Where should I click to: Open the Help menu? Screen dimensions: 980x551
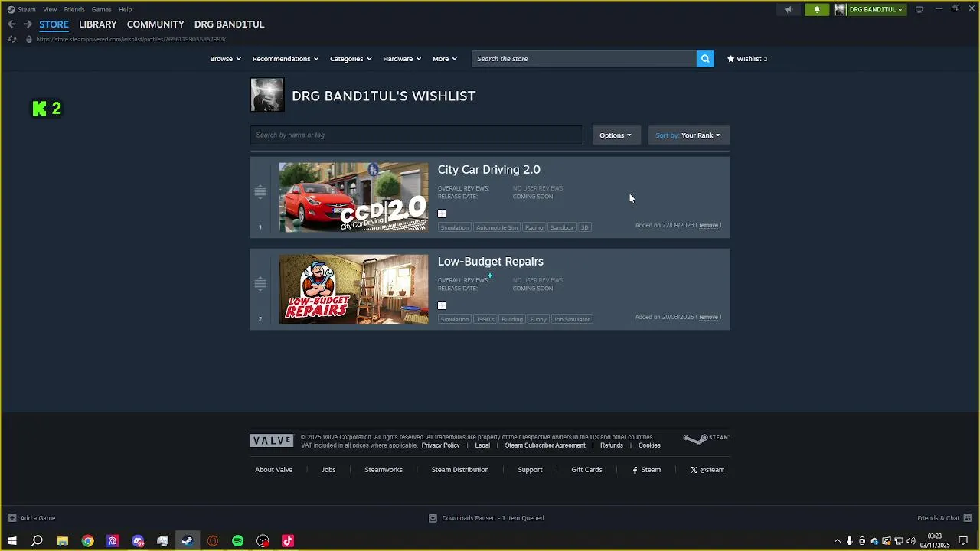pos(126,9)
